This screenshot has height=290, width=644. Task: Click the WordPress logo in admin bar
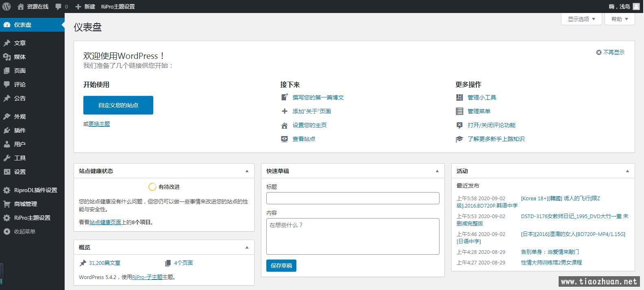(7, 6)
